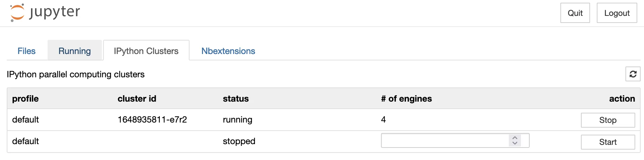Increase engine count with the up arrow
This screenshot has height=160, width=644.
[x=515, y=138]
